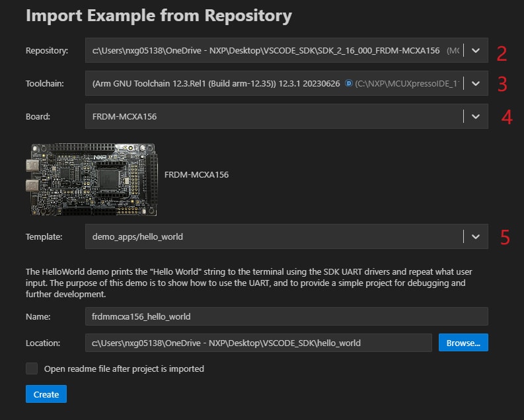The image size is (524, 420).
Task: Click the Toolchain dropdown chevron arrow
Action: (476, 83)
